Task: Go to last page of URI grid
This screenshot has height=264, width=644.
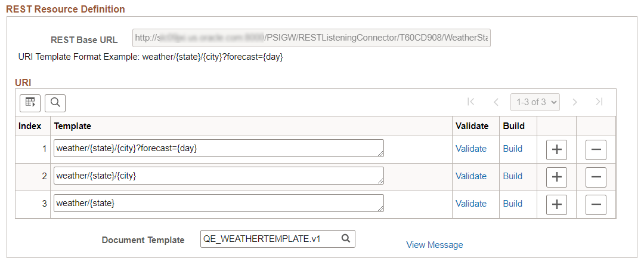Action: [599, 102]
